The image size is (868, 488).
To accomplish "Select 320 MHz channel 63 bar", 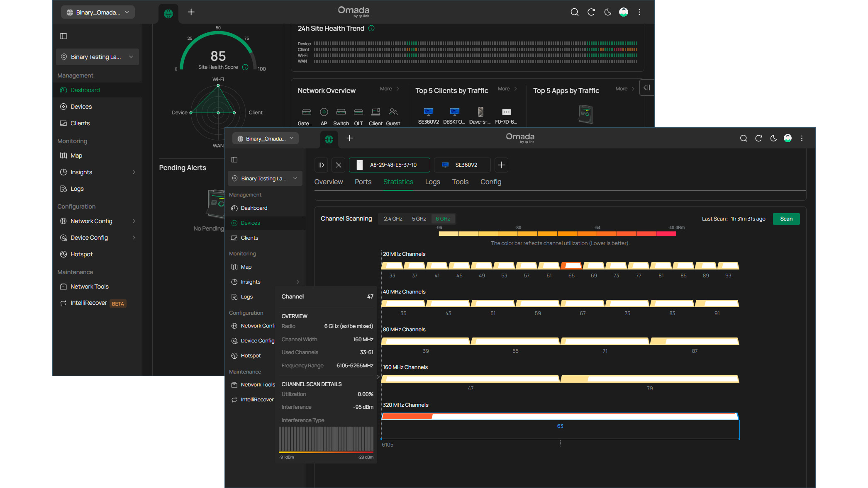I will [560, 417].
